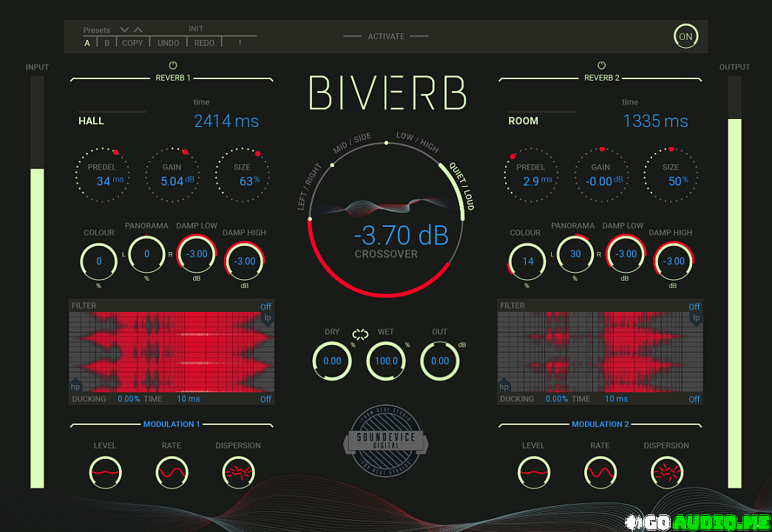Click the REDO button
772x532 pixels.
204,44
